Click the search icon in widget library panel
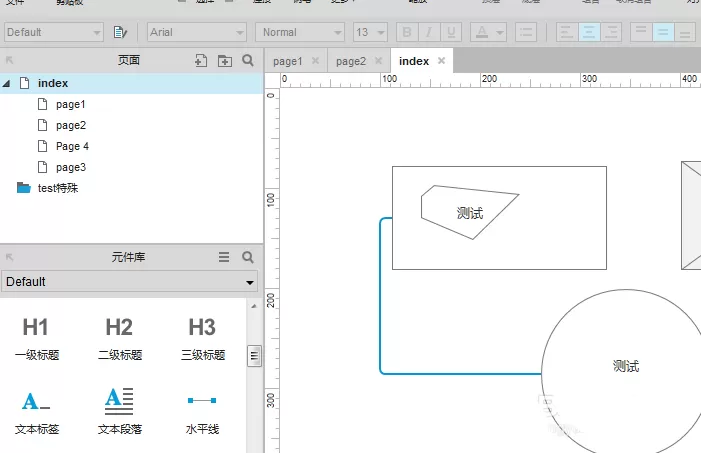The width and height of the screenshot is (701, 453). click(248, 257)
